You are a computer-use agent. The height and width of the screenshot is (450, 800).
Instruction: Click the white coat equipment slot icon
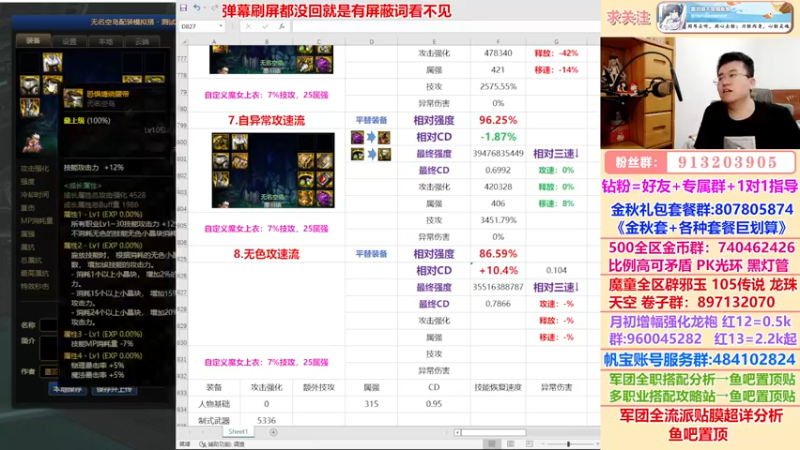pos(52,62)
